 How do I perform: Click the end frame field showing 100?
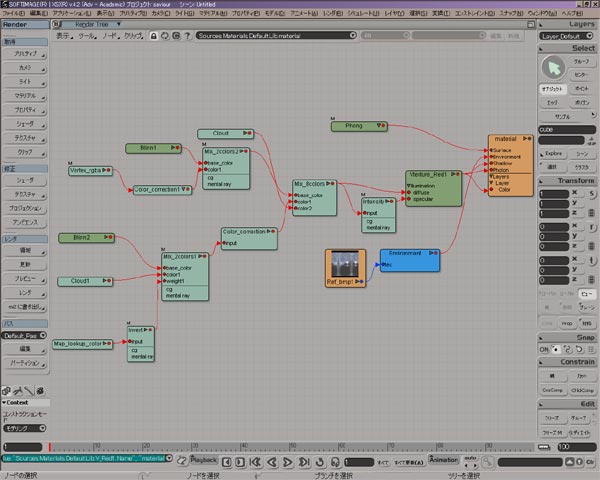click(x=576, y=447)
